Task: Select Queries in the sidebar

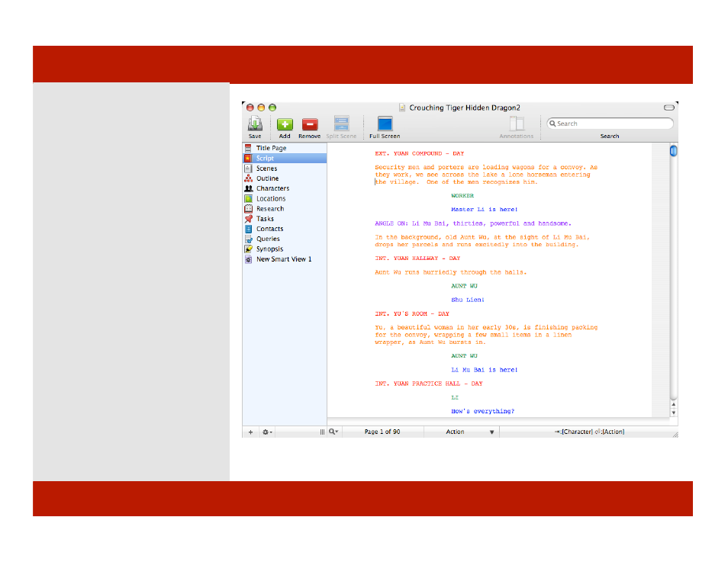Action: tap(285, 239)
